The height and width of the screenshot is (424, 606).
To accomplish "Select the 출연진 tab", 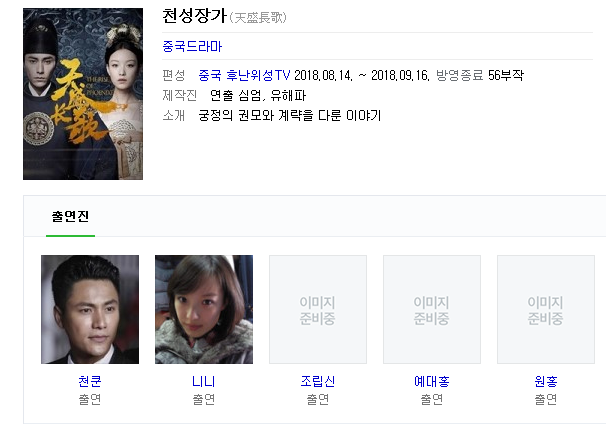I will click(x=70, y=216).
